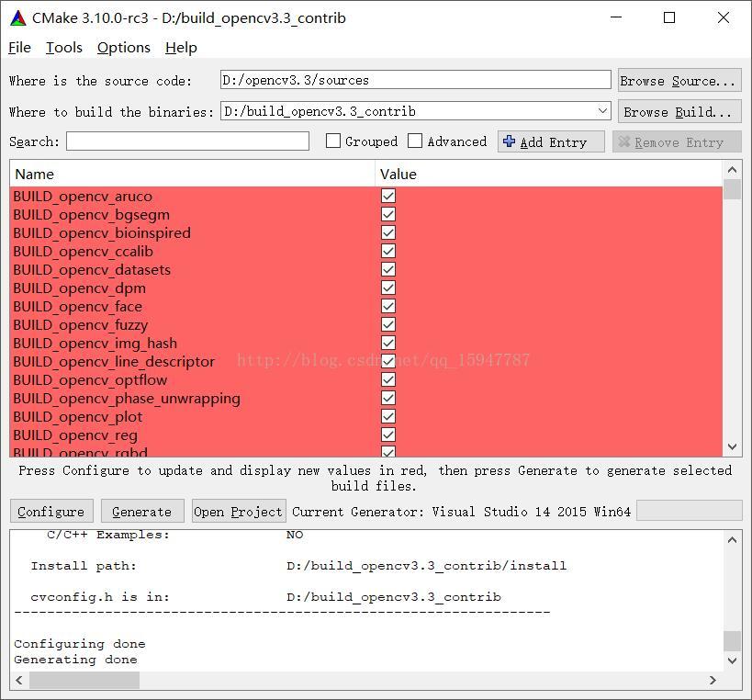This screenshot has height=700, width=752.
Task: Click the 'Configuring done' output line
Action: 80,643
